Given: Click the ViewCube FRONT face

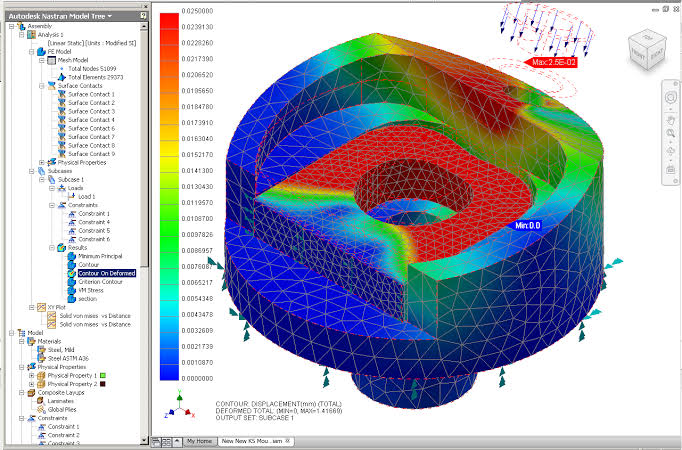Looking at the screenshot, I should pyautogui.click(x=638, y=53).
